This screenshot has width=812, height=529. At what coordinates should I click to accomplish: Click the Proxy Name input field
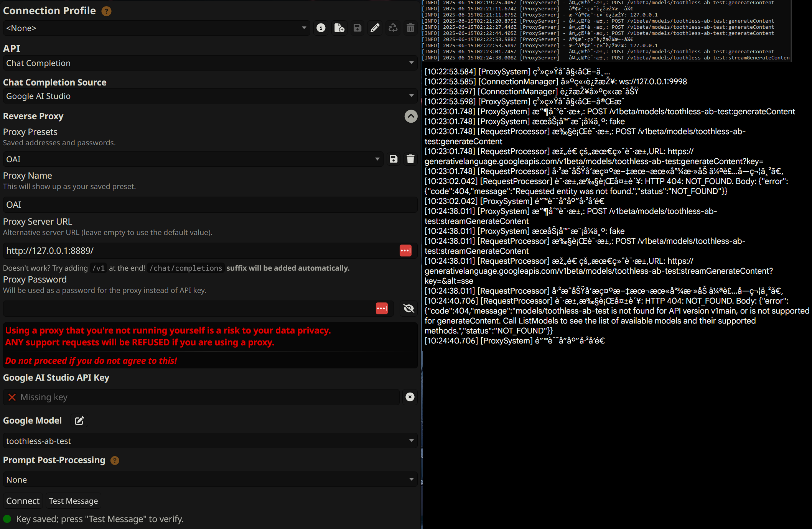click(210, 205)
